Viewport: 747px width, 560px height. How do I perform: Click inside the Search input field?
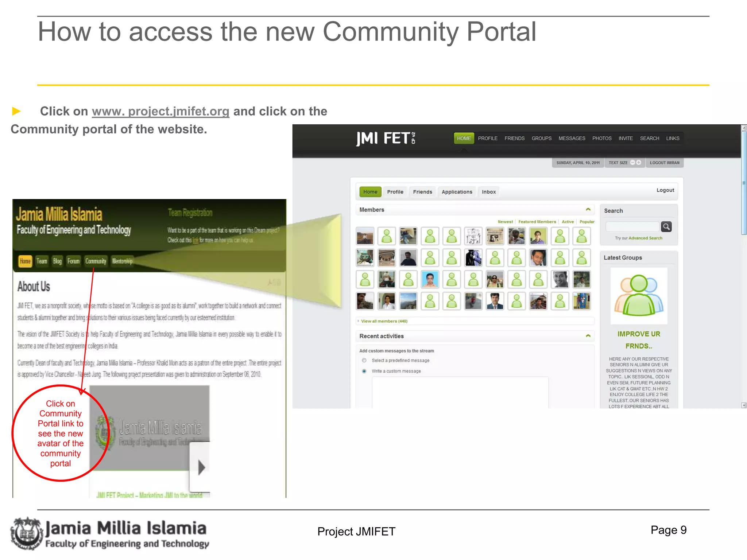[x=632, y=227]
